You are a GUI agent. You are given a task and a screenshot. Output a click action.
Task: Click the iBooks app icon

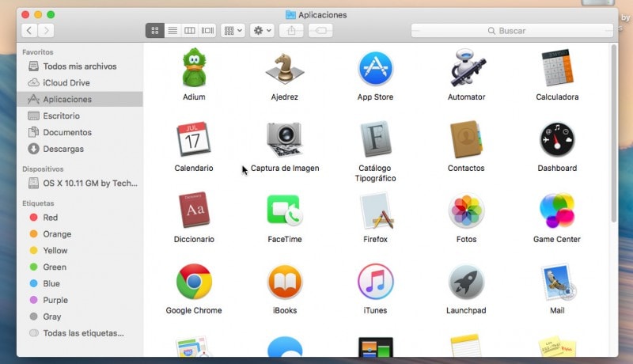coord(285,281)
